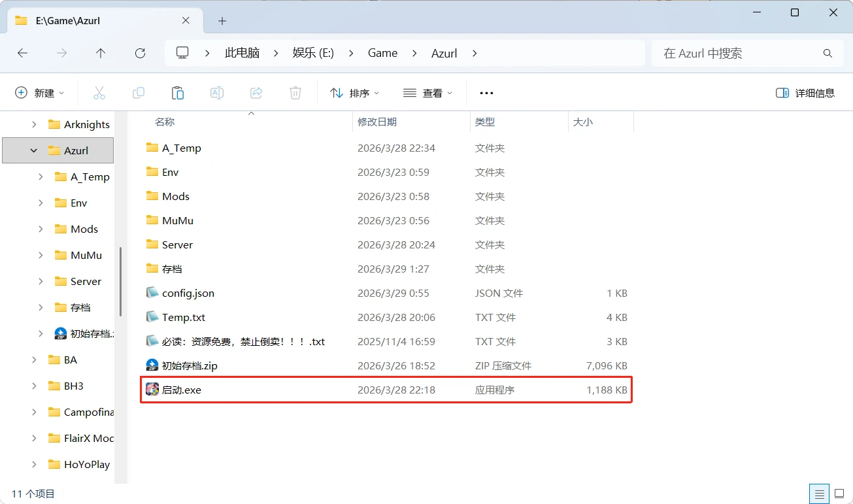The image size is (853, 504).
Task: Select the Rename icon
Action: [x=216, y=92]
